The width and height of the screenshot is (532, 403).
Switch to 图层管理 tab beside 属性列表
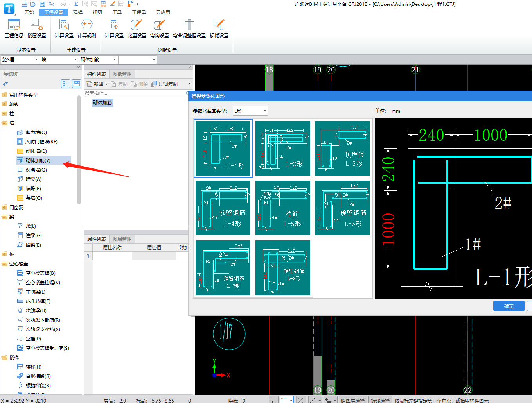122,239
